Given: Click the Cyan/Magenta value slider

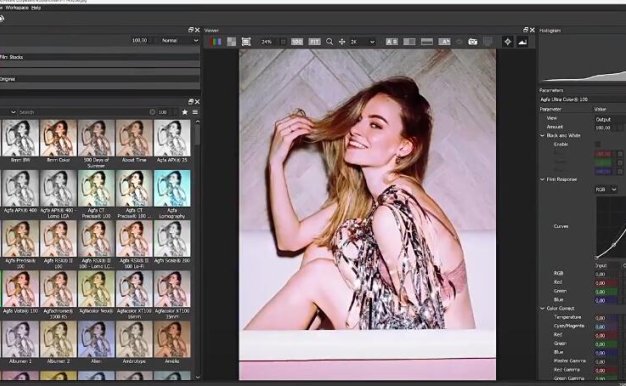Looking at the screenshot, I should [606, 327].
